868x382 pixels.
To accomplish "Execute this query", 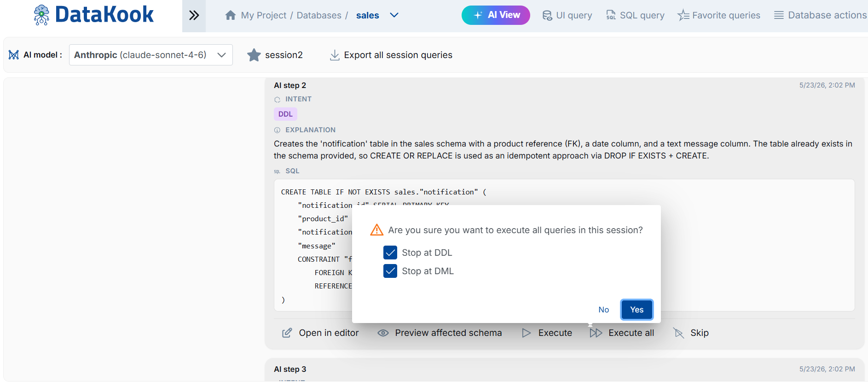I will point(555,333).
